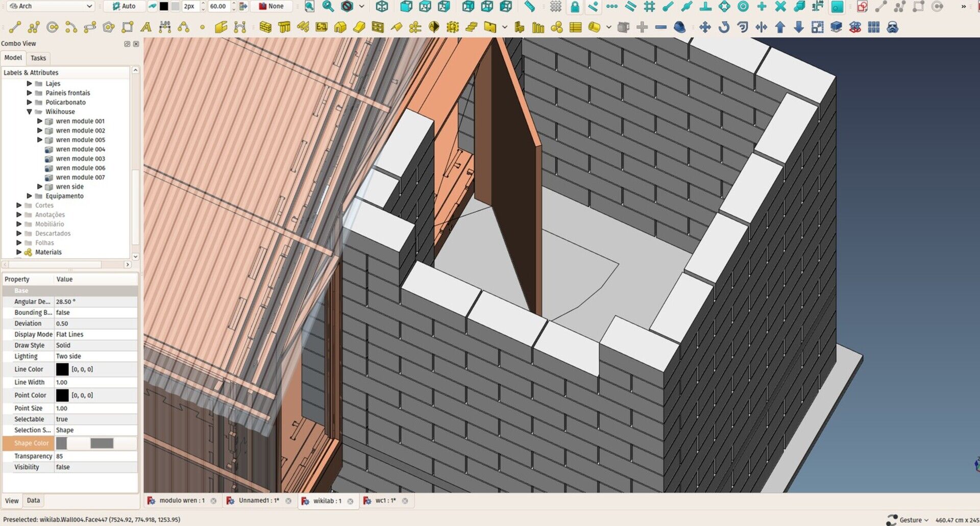The width and height of the screenshot is (980, 526).
Task: Collapse the Wikihouse group
Action: 30,112
